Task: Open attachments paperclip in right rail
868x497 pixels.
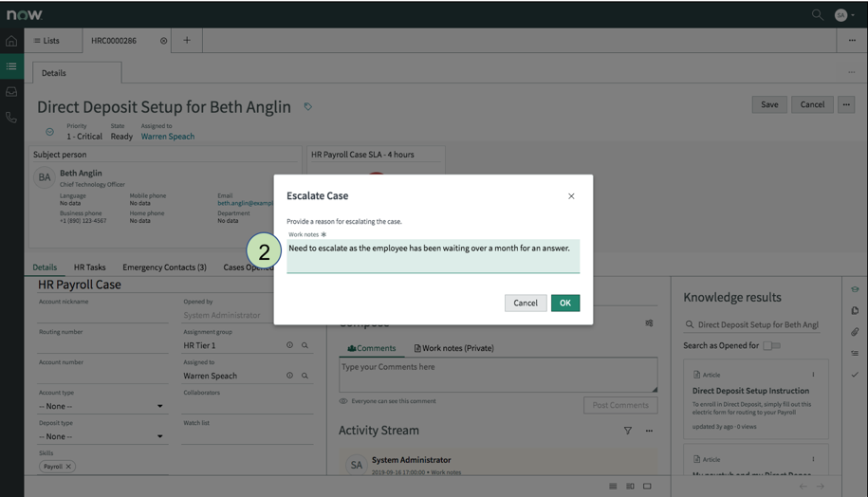Action: coord(855,332)
